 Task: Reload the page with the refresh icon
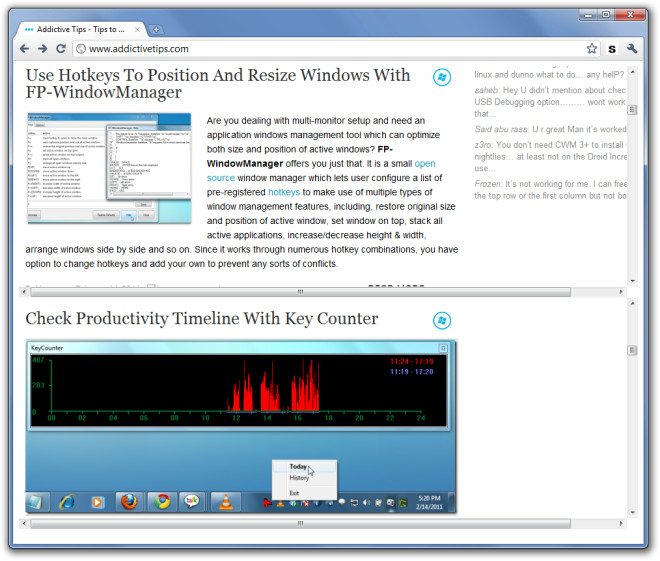coord(61,49)
